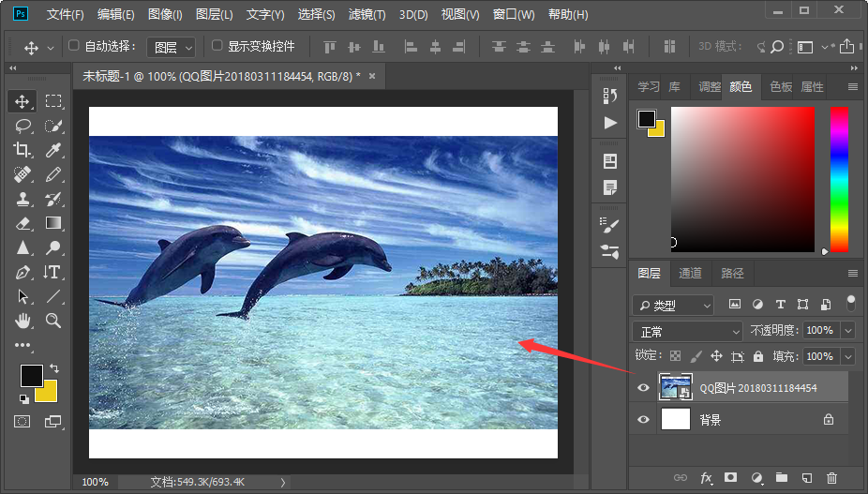This screenshot has width=868, height=494.
Task: Select the Rectangular Marquee tool
Action: tap(53, 101)
